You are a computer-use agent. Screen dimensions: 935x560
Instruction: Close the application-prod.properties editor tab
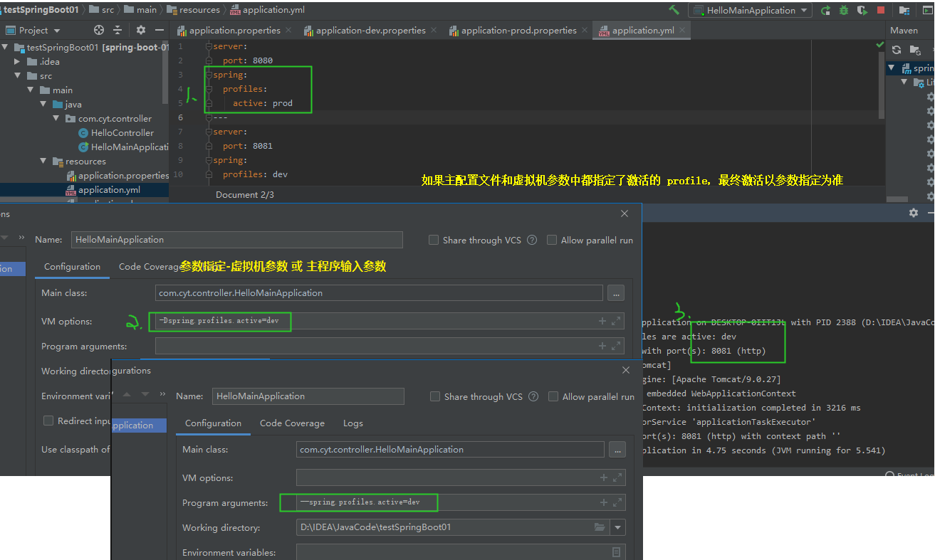(585, 30)
